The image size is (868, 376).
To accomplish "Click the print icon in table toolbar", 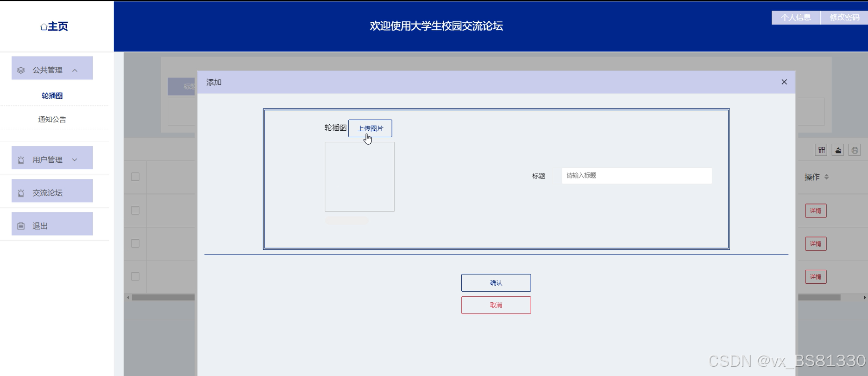I will click(x=855, y=150).
